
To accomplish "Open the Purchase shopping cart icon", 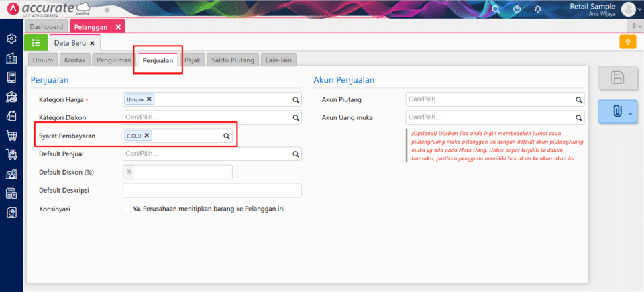I will click(x=11, y=135).
